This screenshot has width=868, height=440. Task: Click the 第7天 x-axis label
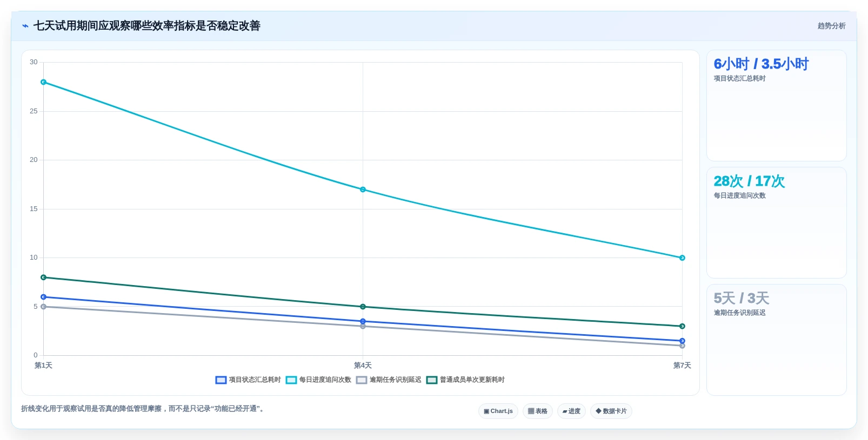pos(682,365)
